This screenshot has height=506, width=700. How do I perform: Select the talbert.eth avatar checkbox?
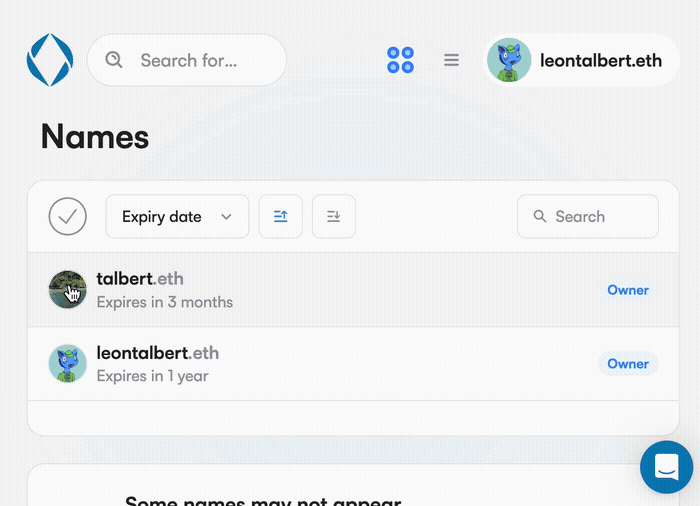pos(68,290)
